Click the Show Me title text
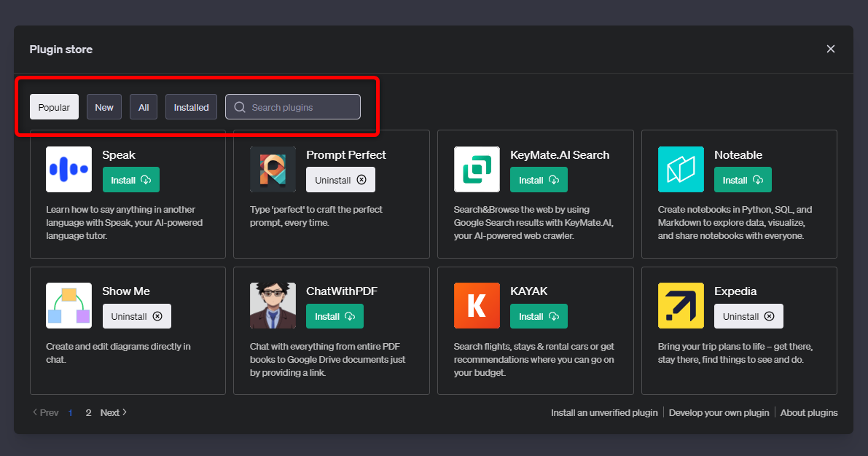 [125, 291]
